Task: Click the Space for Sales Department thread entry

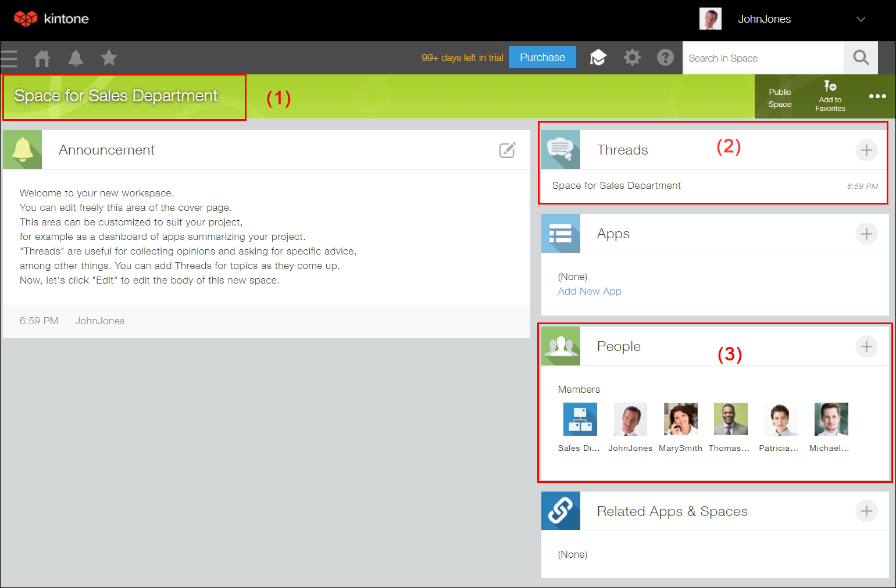Action: [x=616, y=185]
